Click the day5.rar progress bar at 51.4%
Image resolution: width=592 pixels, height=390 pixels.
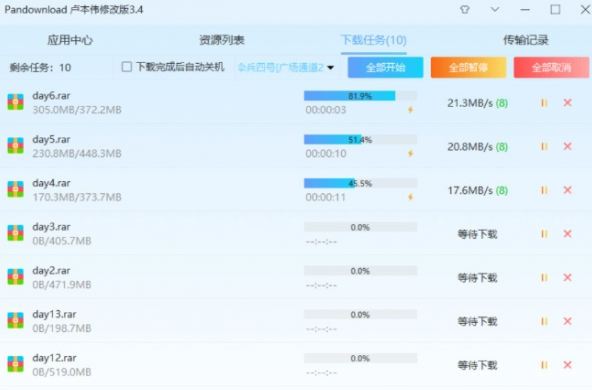[361, 140]
